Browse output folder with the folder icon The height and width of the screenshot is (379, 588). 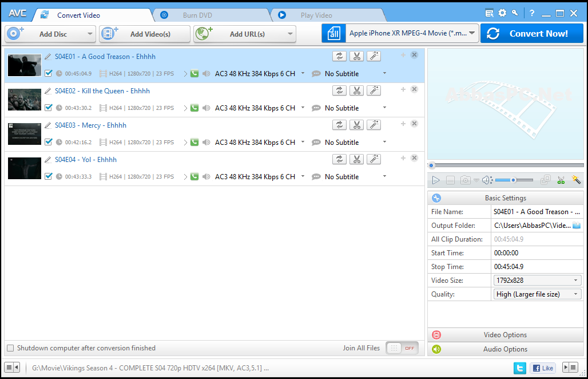[x=577, y=226]
